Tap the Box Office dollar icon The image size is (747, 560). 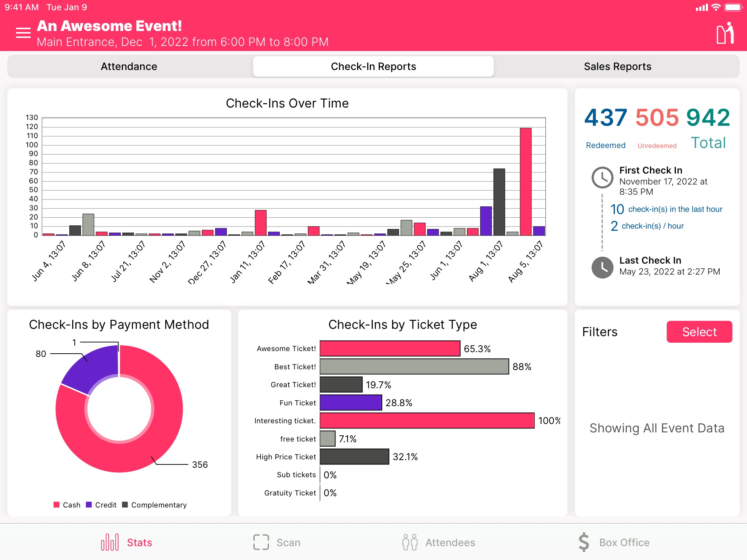584,542
